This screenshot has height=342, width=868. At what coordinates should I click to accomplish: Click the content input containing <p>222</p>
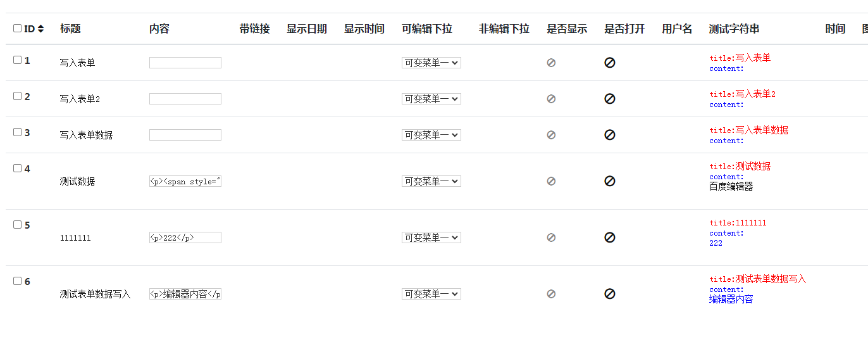pos(185,237)
